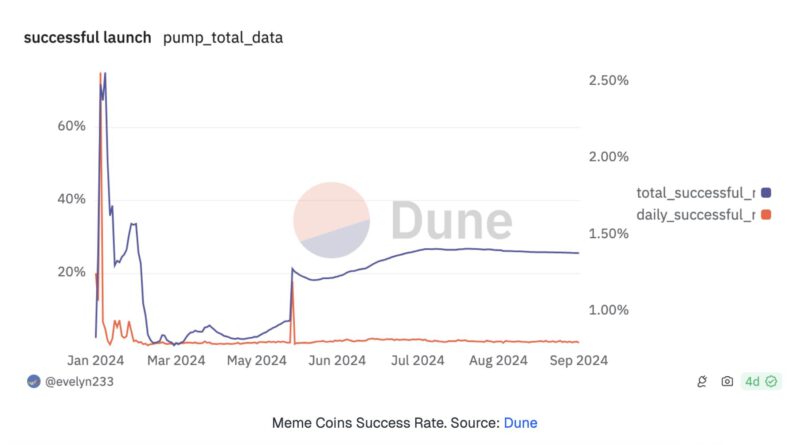Click the Sep 2024 x-axis label
Image resolution: width=800 pixels, height=445 pixels.
(x=577, y=360)
